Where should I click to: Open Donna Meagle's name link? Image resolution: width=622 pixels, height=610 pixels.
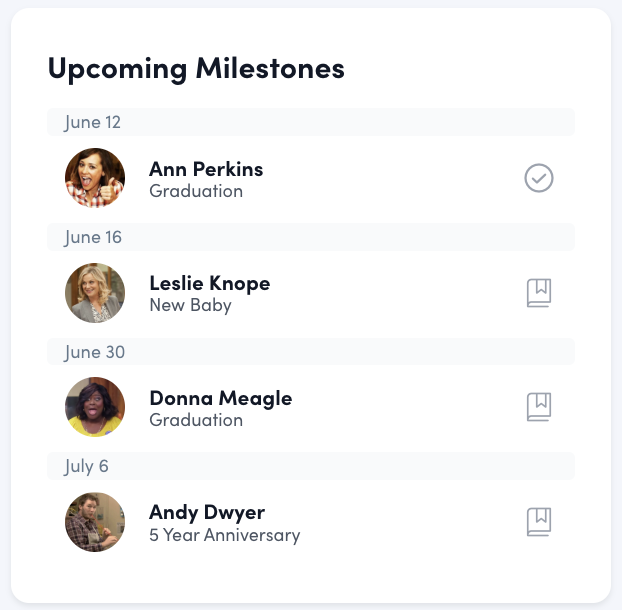pyautogui.click(x=220, y=398)
